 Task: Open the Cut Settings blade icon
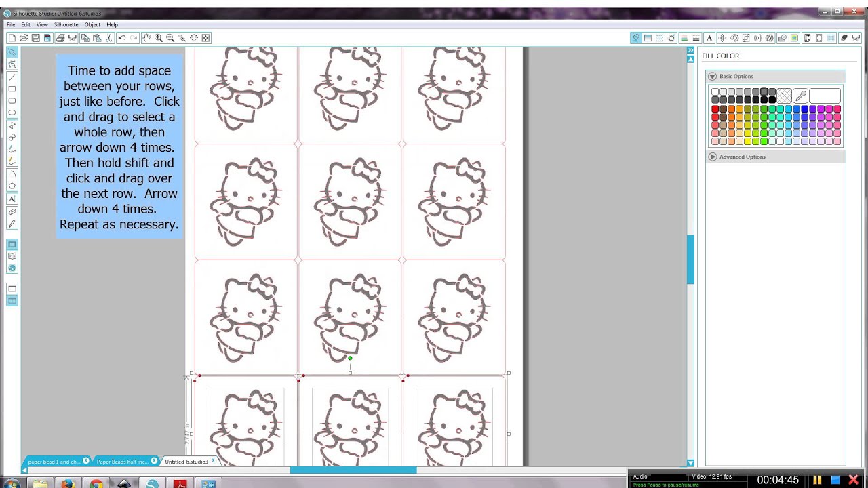point(844,38)
